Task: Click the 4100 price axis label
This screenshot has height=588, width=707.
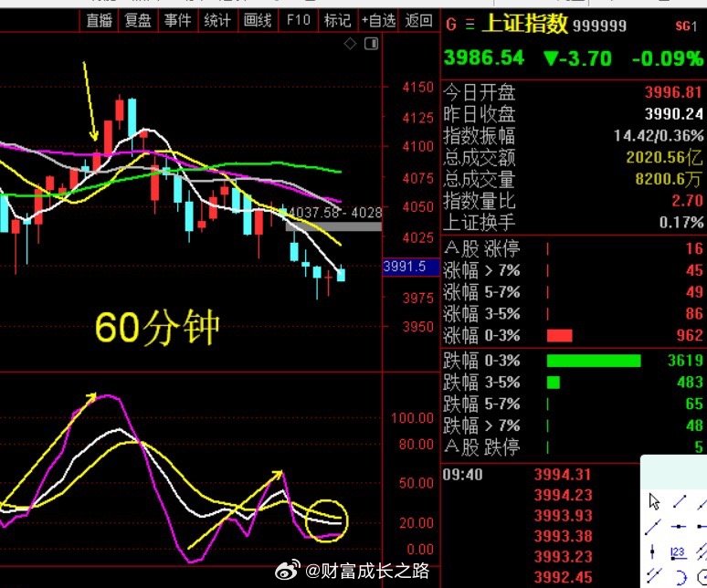Action: (418, 146)
